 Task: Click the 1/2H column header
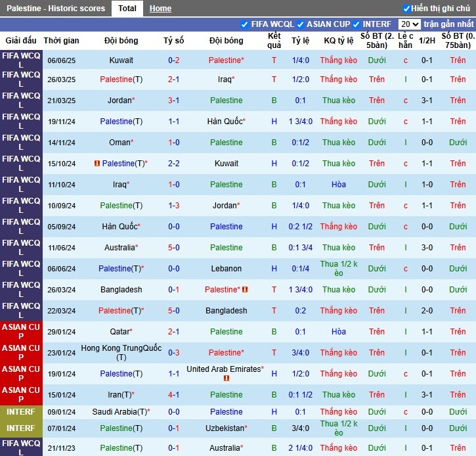tap(427, 40)
